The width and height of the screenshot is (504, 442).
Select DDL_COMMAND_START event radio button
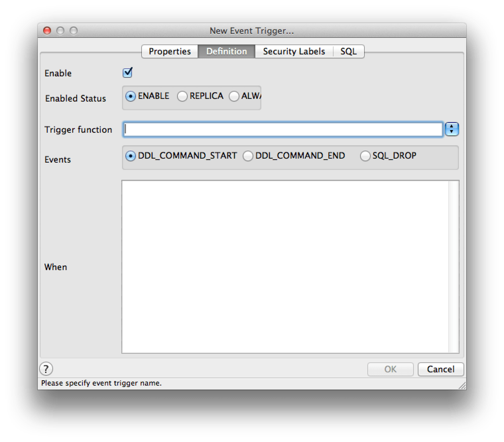pyautogui.click(x=130, y=156)
